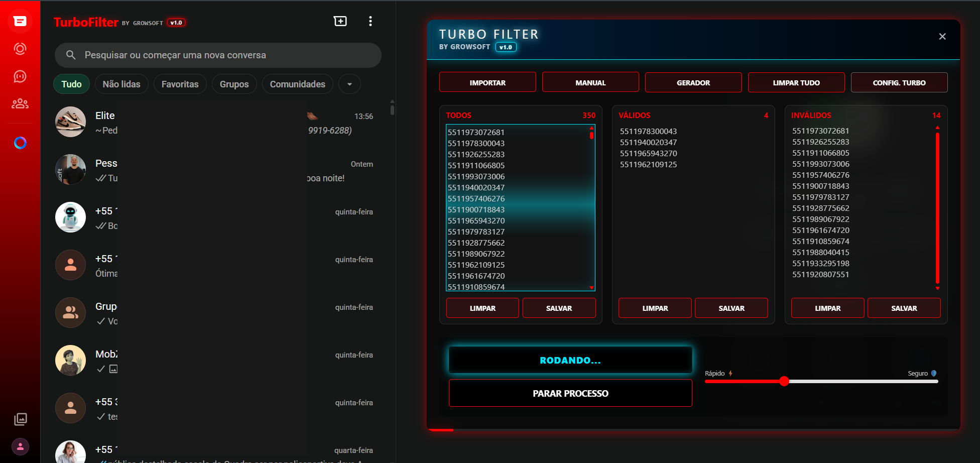Click the search magnifier icon

click(71, 55)
